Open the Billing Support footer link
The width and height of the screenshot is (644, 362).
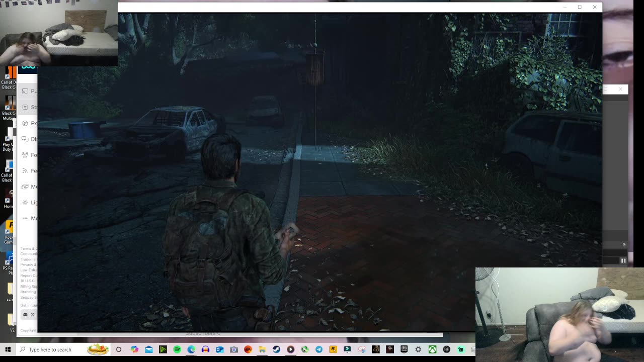pyautogui.click(x=29, y=287)
